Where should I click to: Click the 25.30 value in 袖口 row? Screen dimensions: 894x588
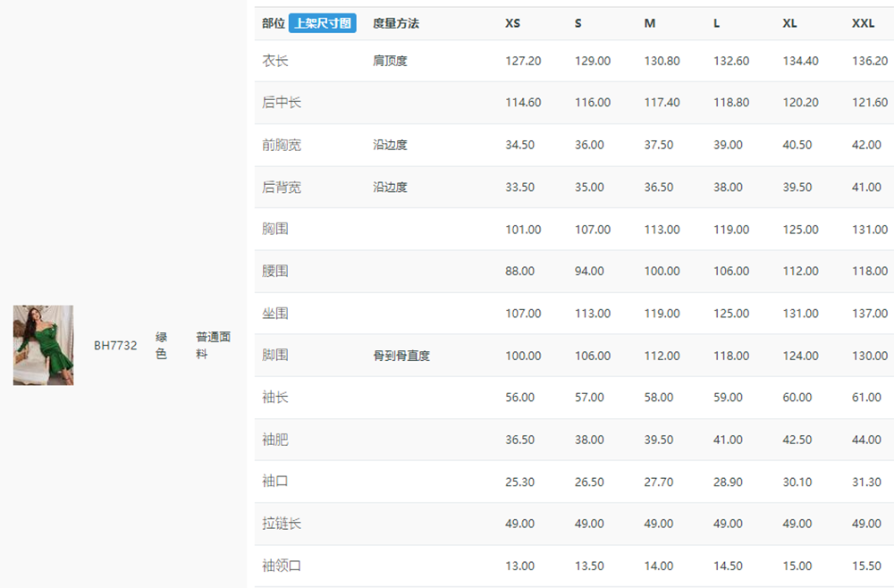click(519, 482)
